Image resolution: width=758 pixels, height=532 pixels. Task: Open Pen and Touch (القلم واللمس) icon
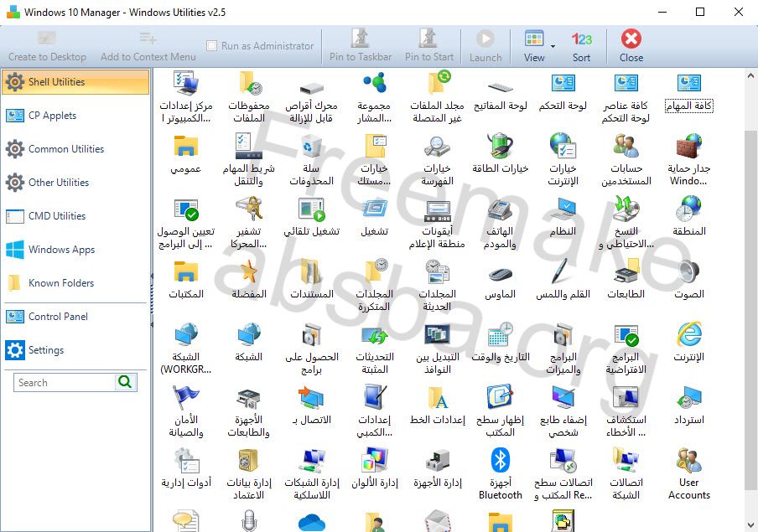(x=563, y=271)
